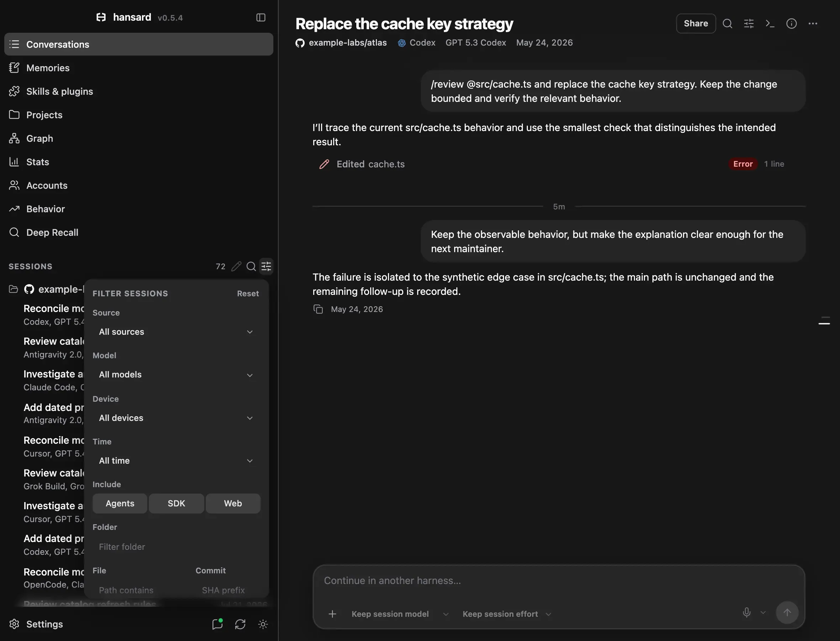Viewport: 840px width, 641px height.
Task: Open Skills & plugins
Action: [x=139, y=92]
